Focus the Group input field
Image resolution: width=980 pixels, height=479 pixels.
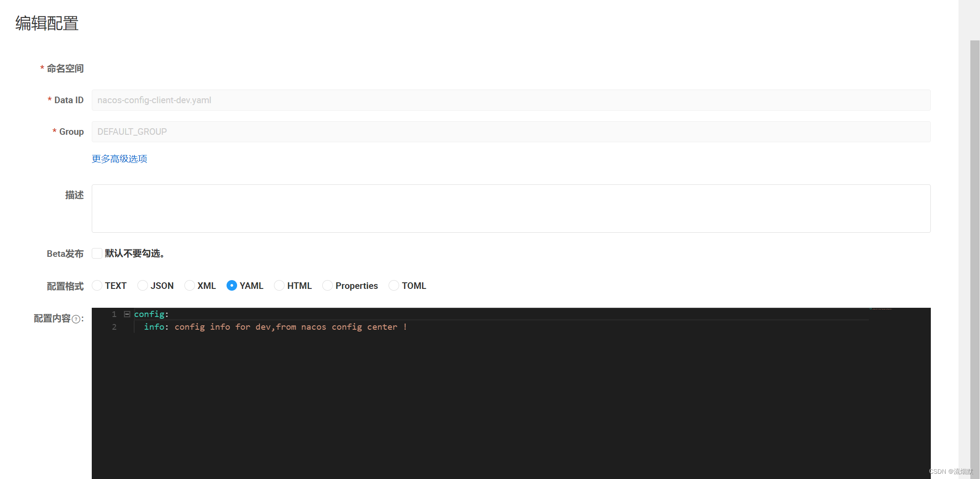tap(511, 132)
